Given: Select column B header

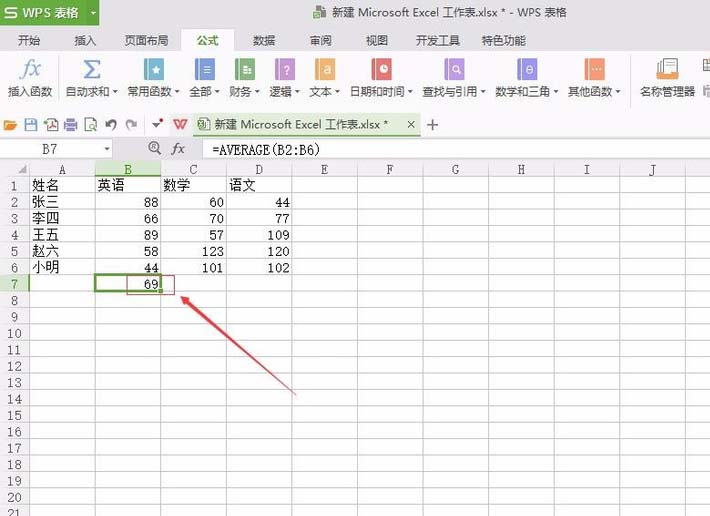Looking at the screenshot, I should 128,170.
